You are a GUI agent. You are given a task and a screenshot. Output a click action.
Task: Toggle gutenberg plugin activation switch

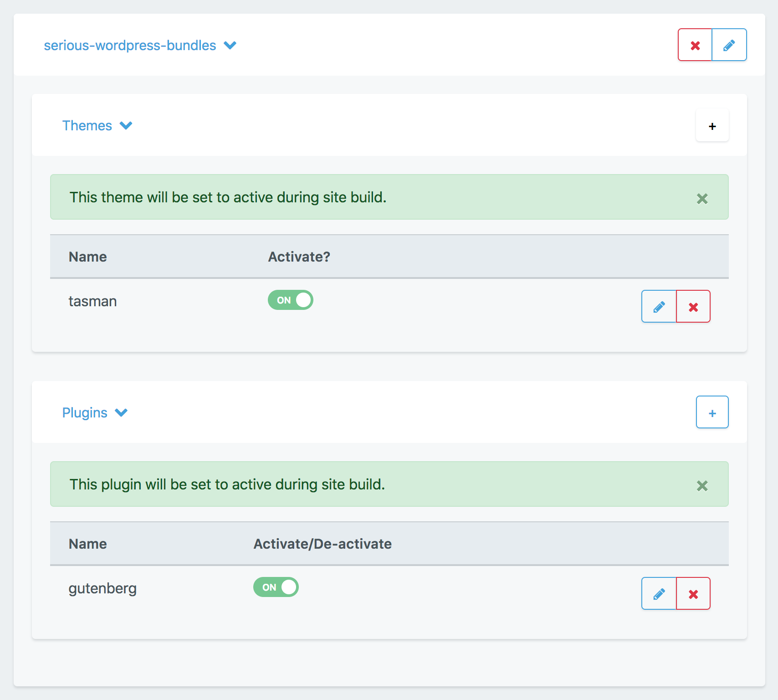(276, 587)
